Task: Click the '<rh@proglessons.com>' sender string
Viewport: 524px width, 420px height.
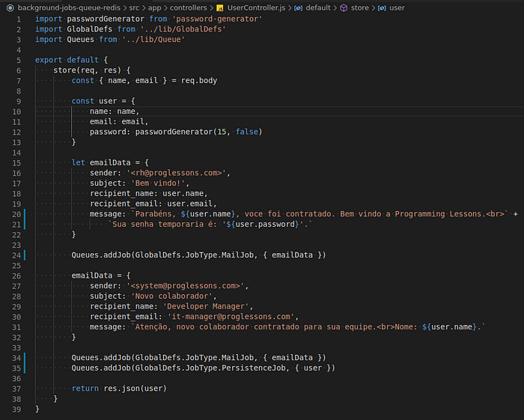Action: coord(176,173)
